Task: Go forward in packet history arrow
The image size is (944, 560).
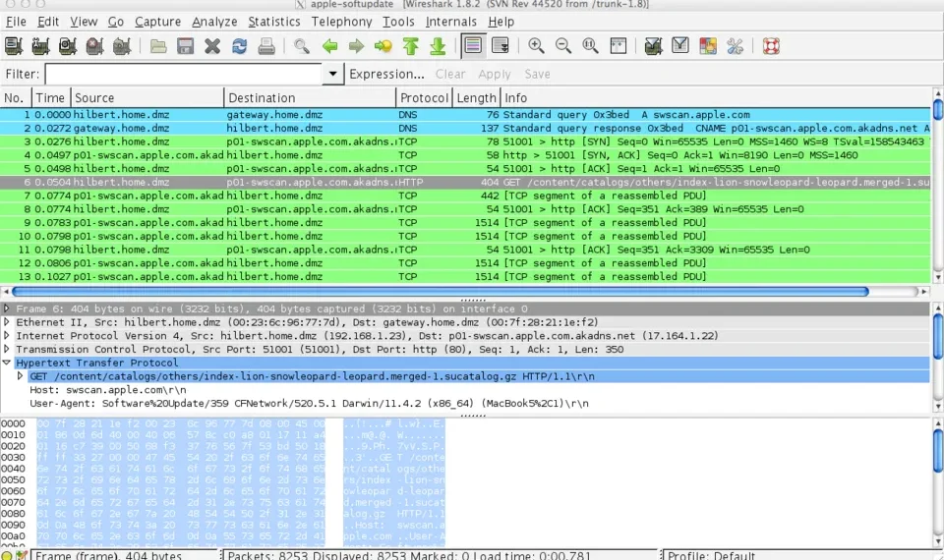Action: pyautogui.click(x=356, y=46)
